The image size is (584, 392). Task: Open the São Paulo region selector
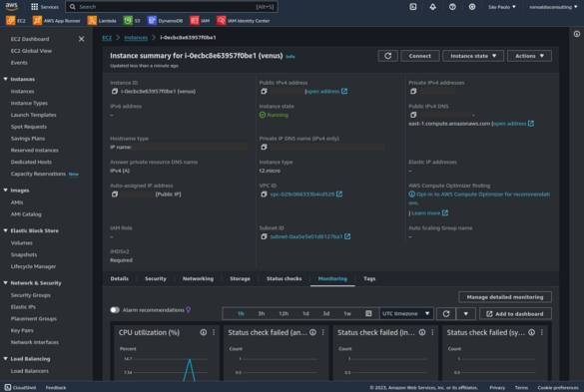point(502,7)
